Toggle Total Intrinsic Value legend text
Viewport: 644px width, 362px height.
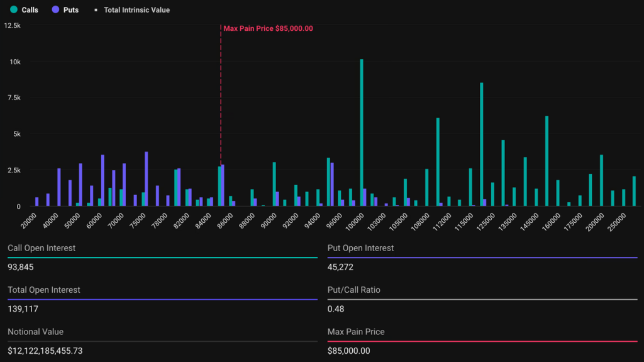tap(136, 10)
